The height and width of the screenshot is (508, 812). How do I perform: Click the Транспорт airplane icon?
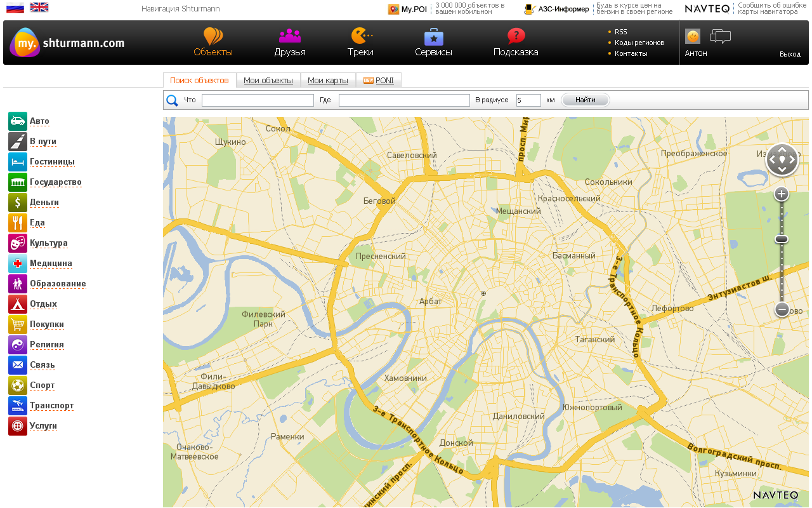(x=18, y=406)
